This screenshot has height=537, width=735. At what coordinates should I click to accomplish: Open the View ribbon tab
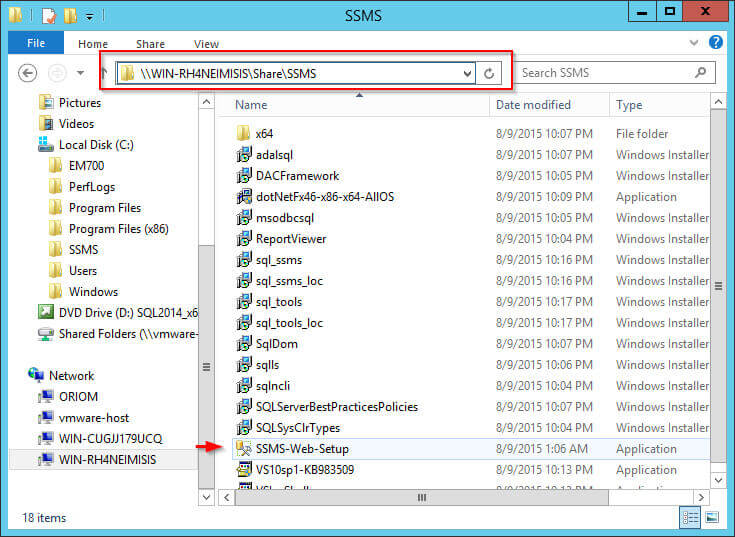206,44
